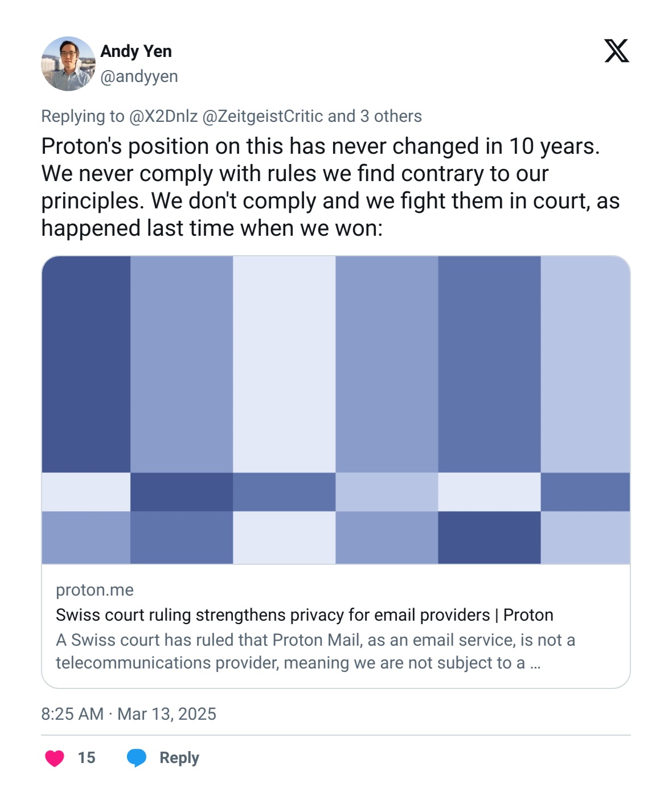Open the Andy Yen display name
This screenshot has width=672, height=804.
[136, 51]
